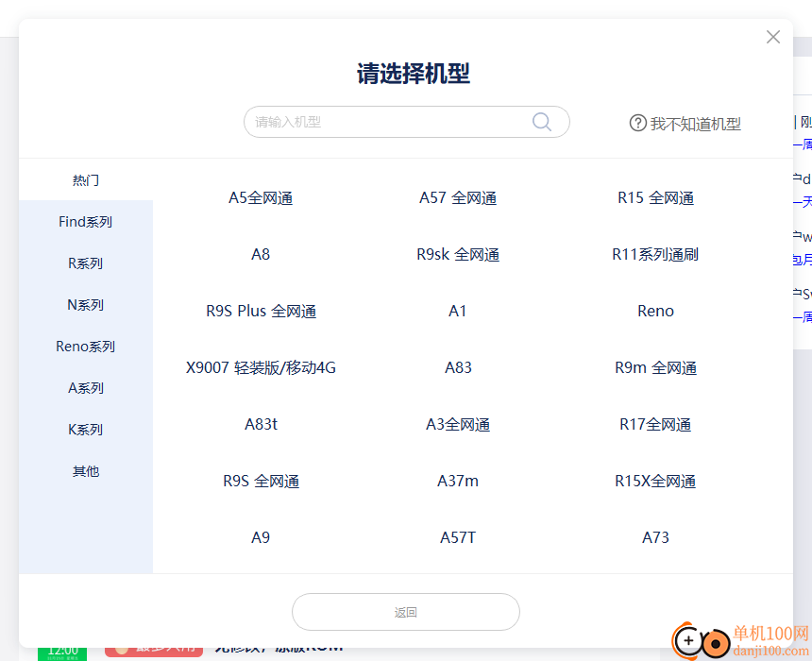Choose model A37m

point(458,481)
